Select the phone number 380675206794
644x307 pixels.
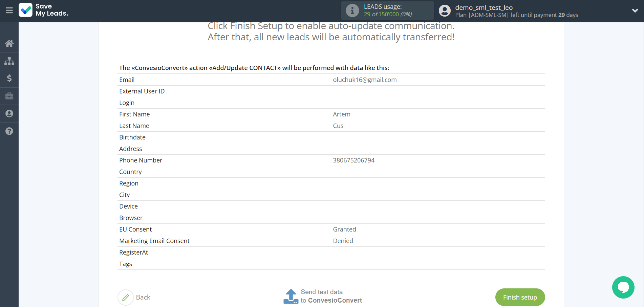tap(353, 160)
